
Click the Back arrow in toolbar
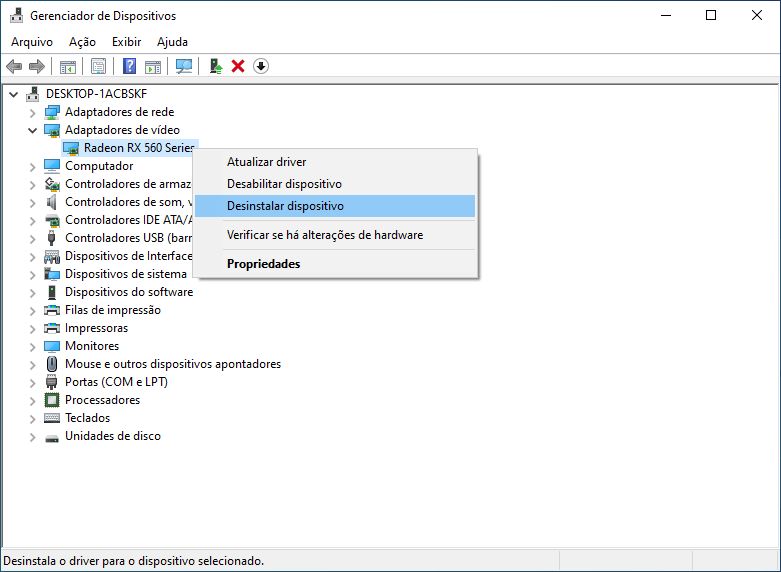pos(14,66)
